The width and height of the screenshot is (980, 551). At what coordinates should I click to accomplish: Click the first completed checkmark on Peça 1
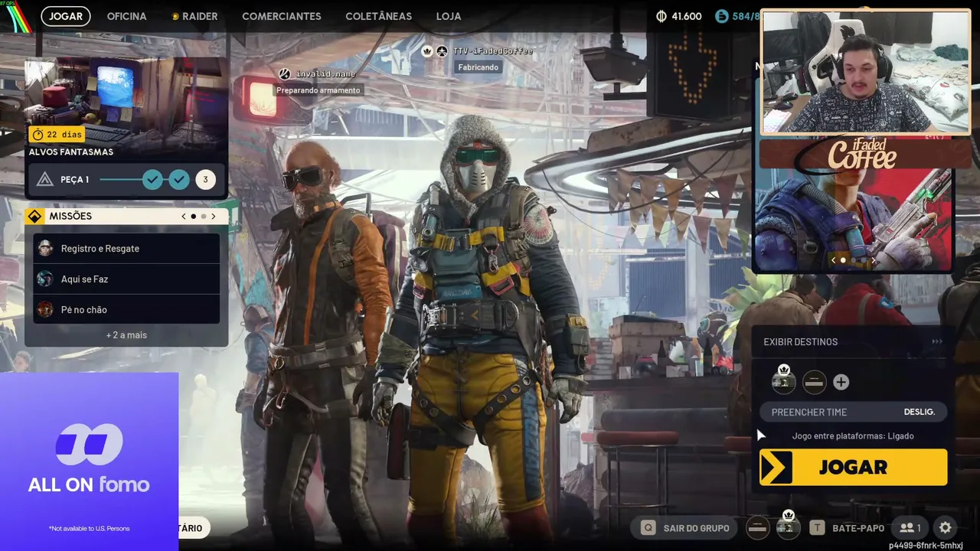click(153, 180)
